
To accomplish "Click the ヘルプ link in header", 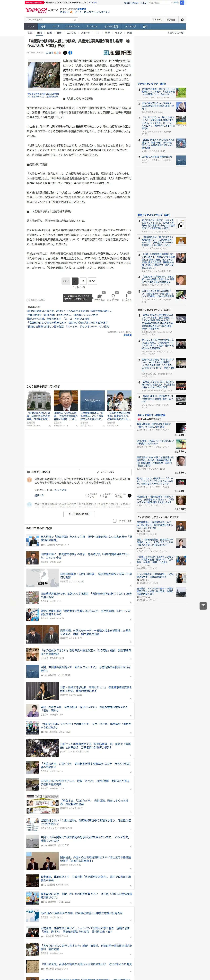I will click(143, 3).
